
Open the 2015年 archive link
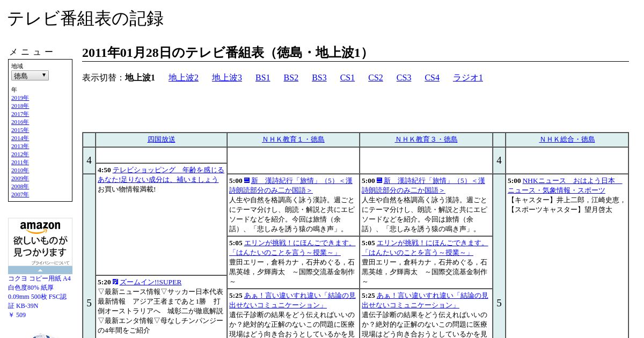coord(20,130)
